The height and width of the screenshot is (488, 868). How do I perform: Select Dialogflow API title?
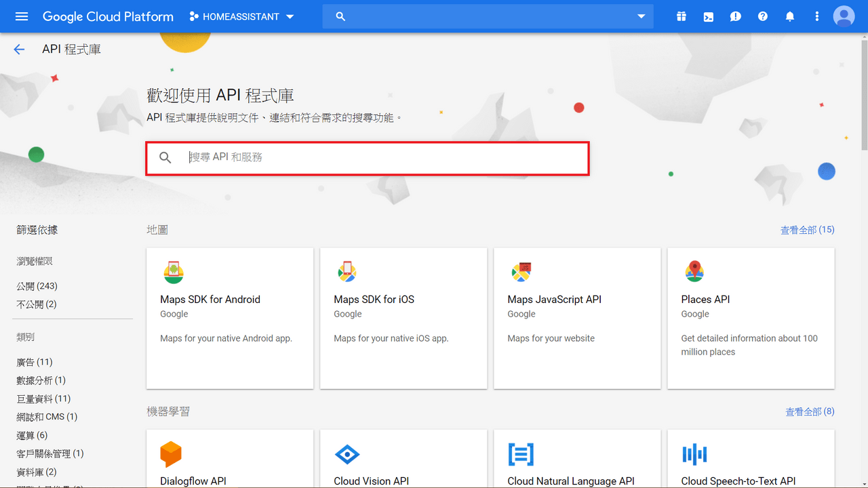(x=193, y=481)
